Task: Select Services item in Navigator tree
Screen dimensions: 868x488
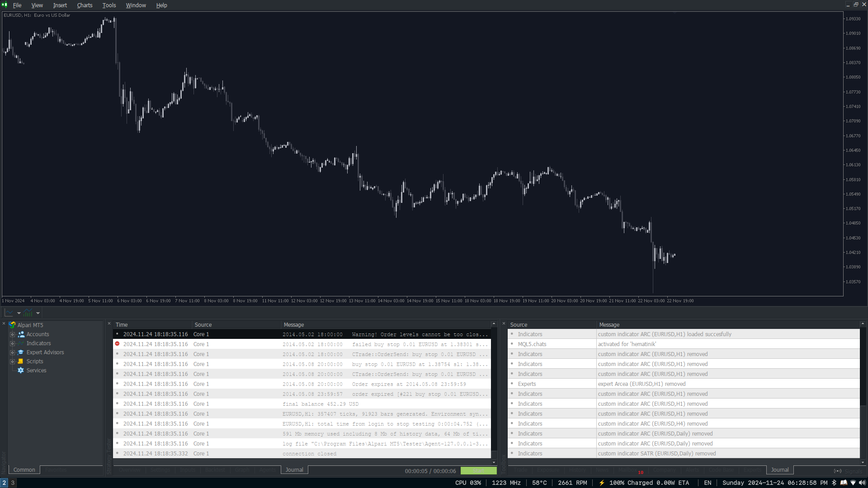Action: (36, 371)
